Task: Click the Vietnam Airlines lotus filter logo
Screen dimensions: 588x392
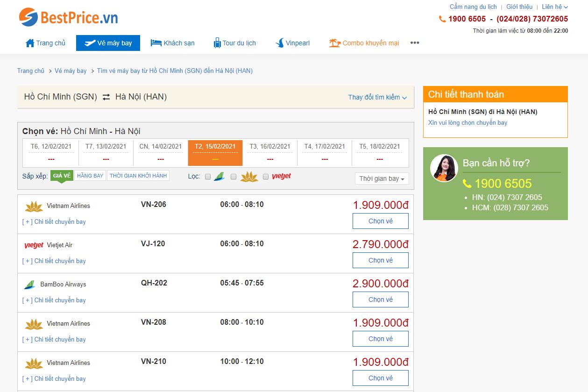Action: [249, 177]
